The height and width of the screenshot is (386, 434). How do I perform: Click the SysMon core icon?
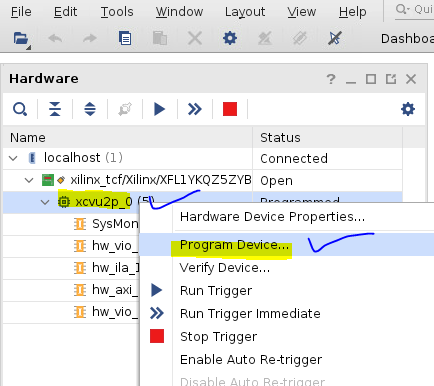(80, 224)
